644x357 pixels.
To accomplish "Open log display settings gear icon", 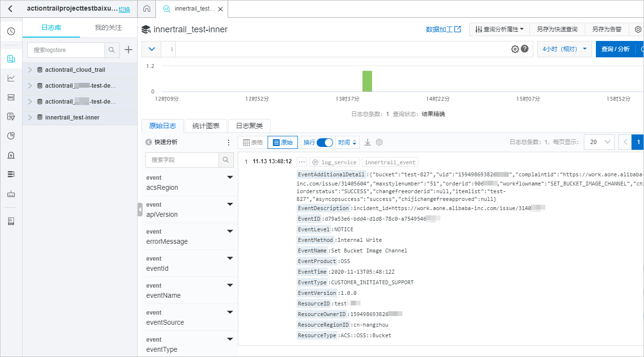I will [x=379, y=142].
